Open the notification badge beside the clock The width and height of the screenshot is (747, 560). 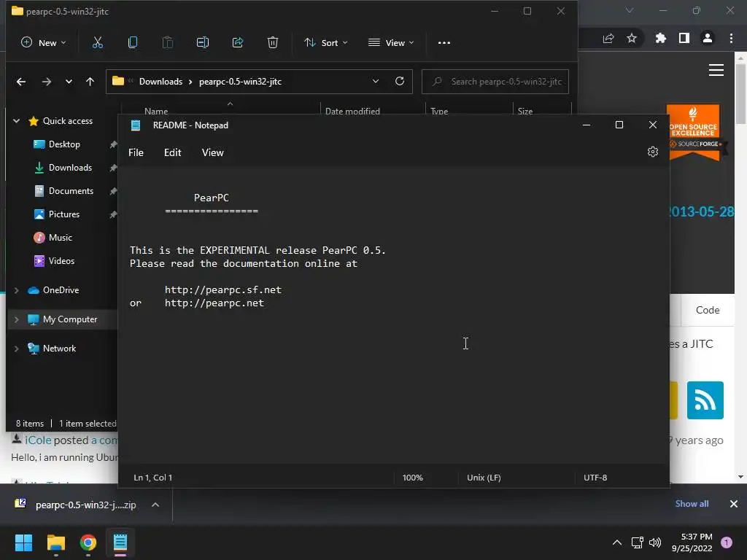[x=727, y=542]
